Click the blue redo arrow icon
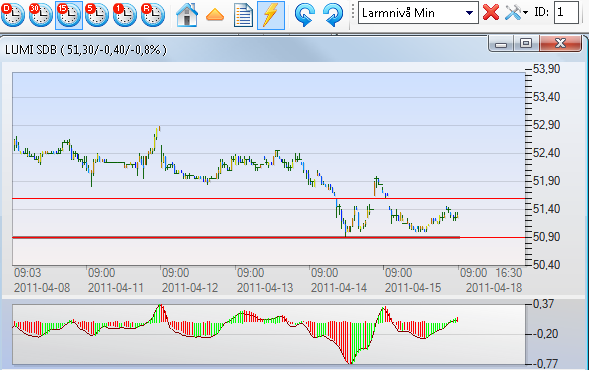 click(333, 15)
